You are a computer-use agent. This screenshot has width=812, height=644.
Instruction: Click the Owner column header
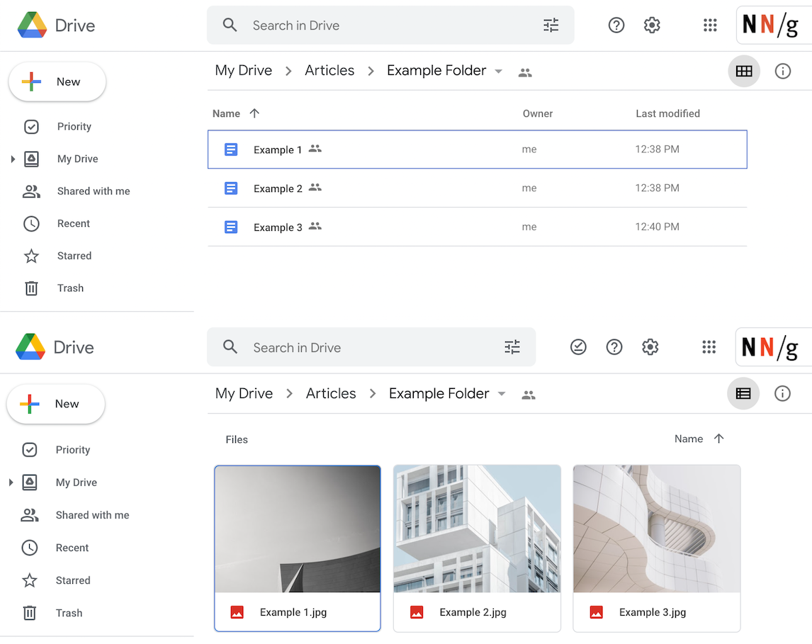(537, 113)
